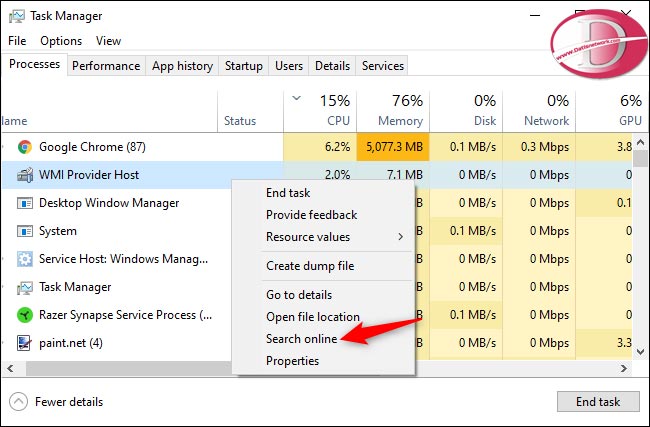This screenshot has width=650, height=427.
Task: Switch to the Details tab
Action: click(332, 66)
